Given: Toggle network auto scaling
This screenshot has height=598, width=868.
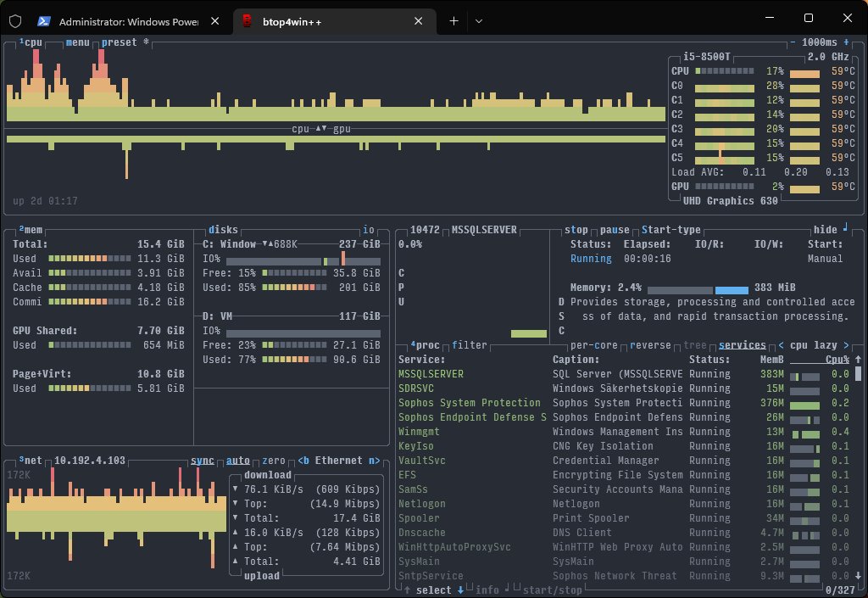Looking at the screenshot, I should coord(238,460).
